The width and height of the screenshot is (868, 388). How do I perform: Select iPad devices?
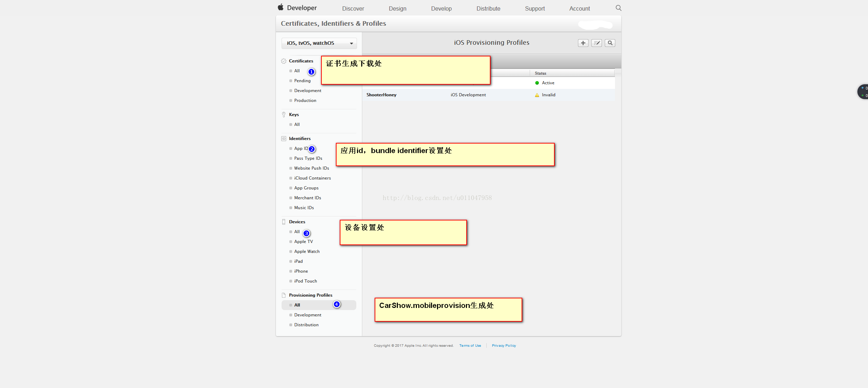click(x=298, y=261)
